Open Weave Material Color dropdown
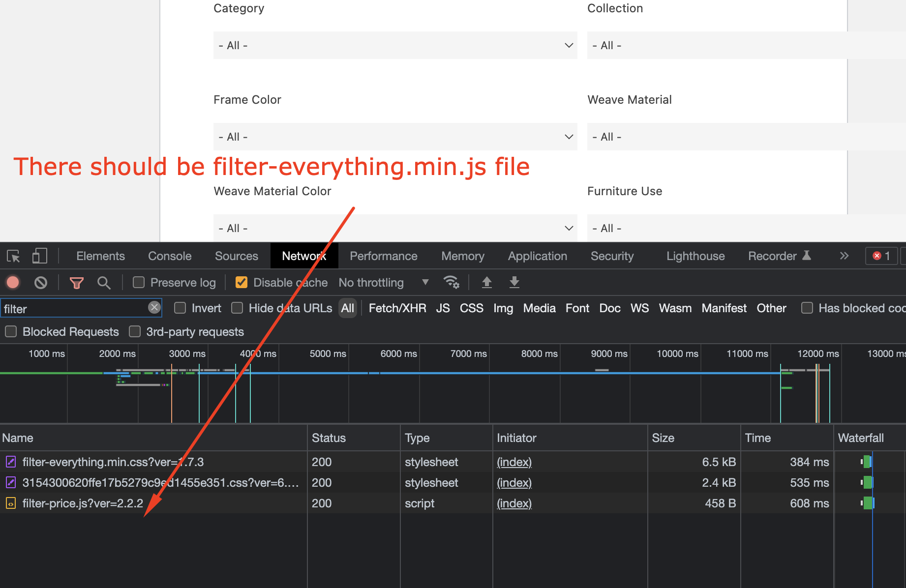Image resolution: width=906 pixels, height=588 pixels. tap(395, 228)
